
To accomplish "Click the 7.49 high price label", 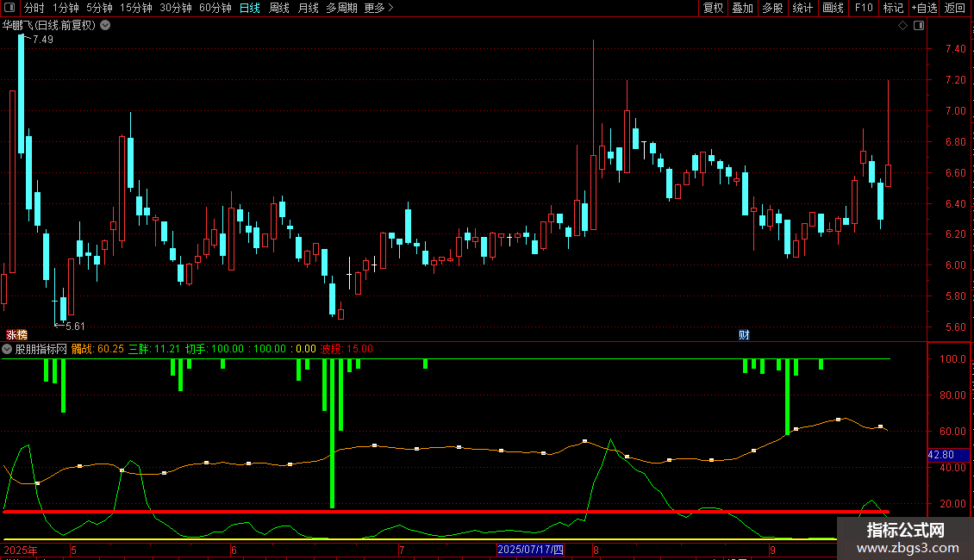I will coord(43,39).
